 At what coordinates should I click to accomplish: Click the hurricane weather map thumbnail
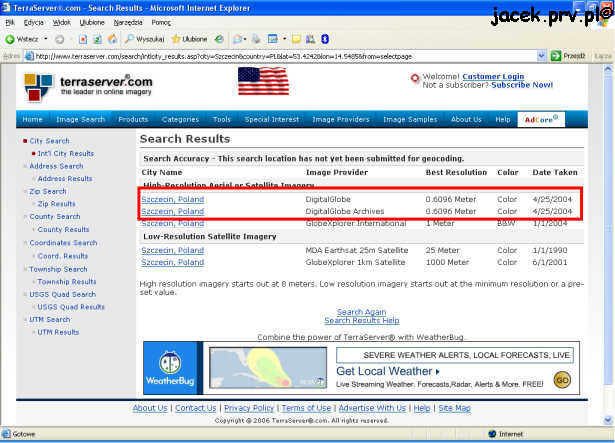pyautogui.click(x=268, y=368)
